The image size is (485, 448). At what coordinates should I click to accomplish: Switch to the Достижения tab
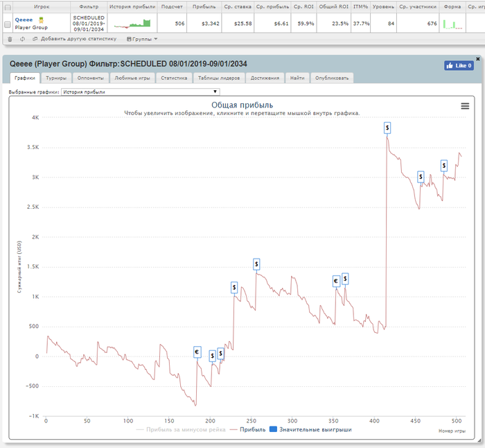(265, 78)
